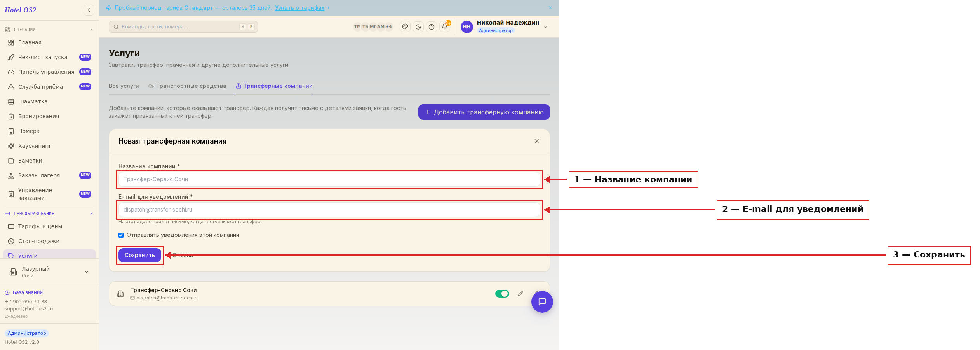The width and height of the screenshot is (980, 350).
Task: Click the Hotel OS2 logo
Action: 20,10
